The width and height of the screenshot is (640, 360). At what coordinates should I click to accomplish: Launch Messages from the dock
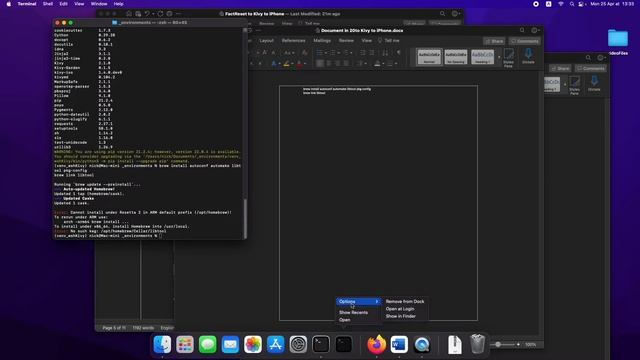[x=207, y=344]
